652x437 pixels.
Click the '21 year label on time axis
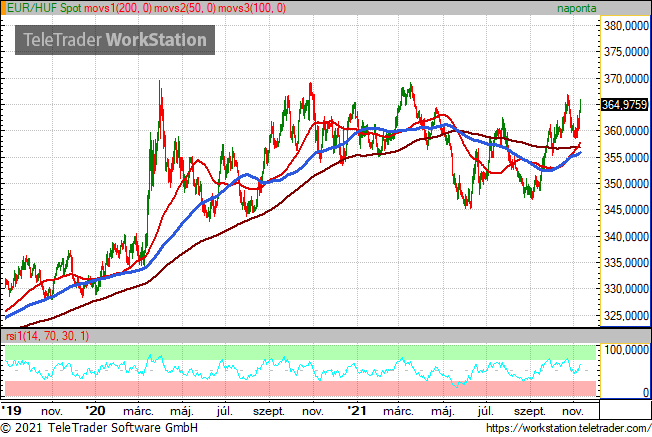[357, 411]
